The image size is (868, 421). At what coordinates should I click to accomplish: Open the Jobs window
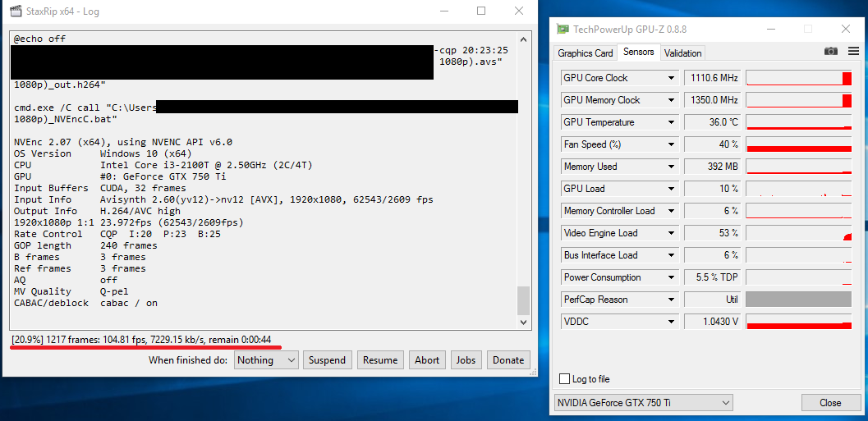pos(466,360)
